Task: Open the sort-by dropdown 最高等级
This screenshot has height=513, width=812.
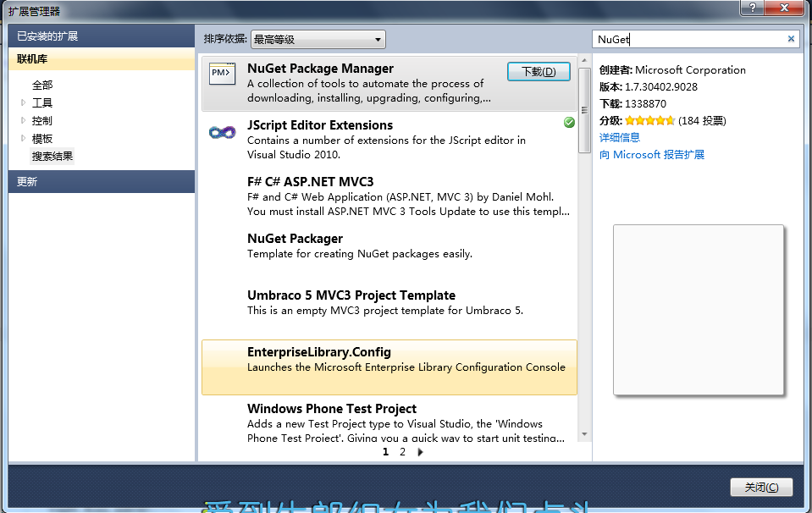Action: tap(318, 39)
